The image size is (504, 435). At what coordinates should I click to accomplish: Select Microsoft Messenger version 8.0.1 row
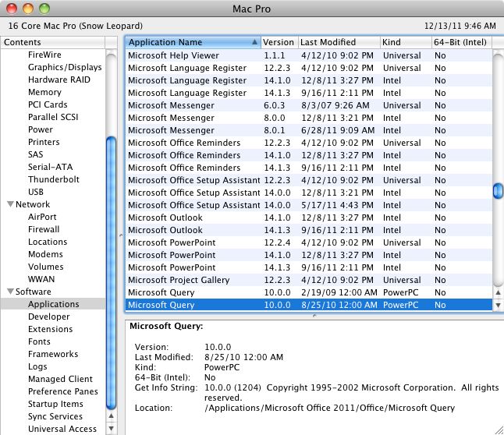(309, 130)
